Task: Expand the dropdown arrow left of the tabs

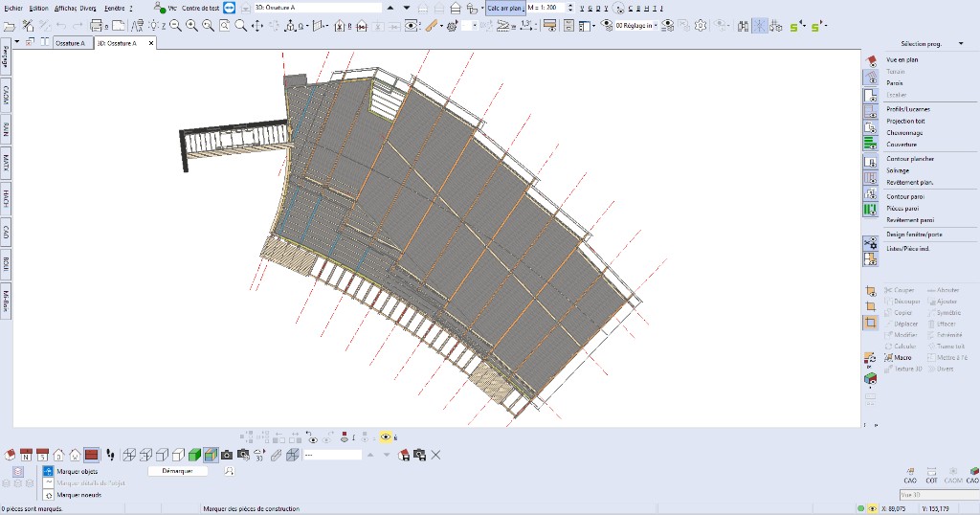Action: (17, 42)
